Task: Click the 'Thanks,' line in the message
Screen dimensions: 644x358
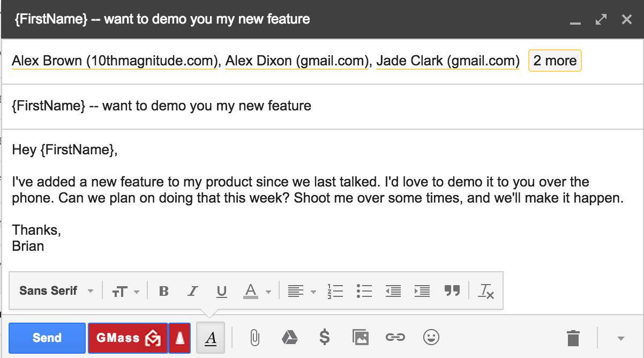Action: tap(36, 230)
